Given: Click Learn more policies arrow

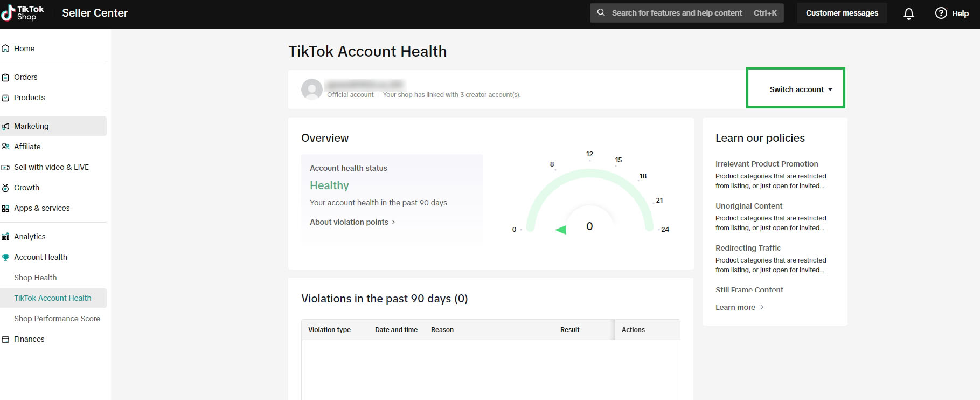Looking at the screenshot, I should [761, 307].
